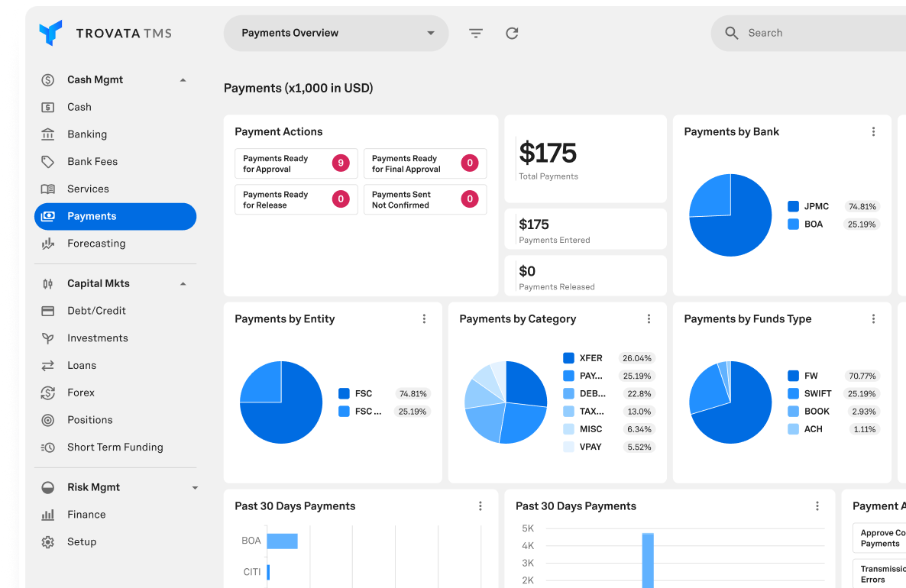Click the filter icon in top bar

476,33
